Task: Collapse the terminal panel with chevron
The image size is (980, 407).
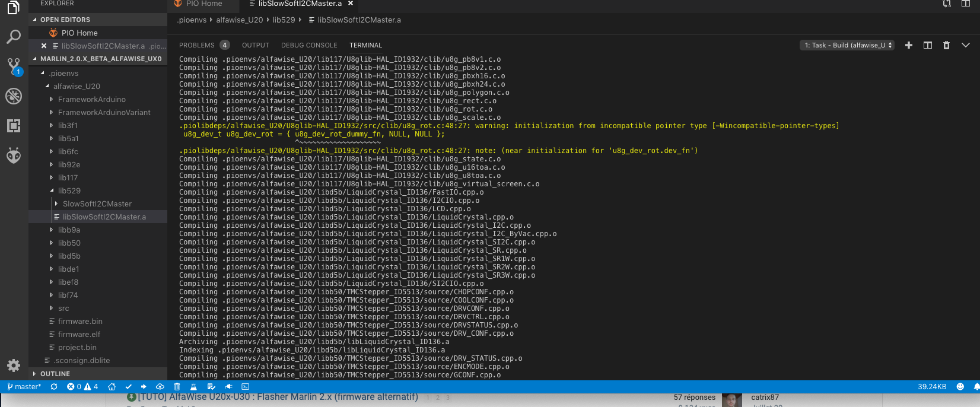Action: coord(966,45)
